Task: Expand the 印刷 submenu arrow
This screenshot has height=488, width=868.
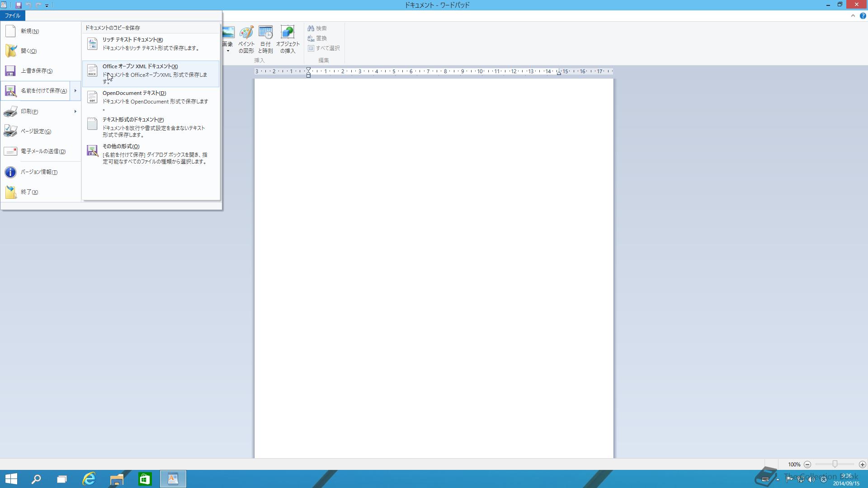Action: coord(75,112)
